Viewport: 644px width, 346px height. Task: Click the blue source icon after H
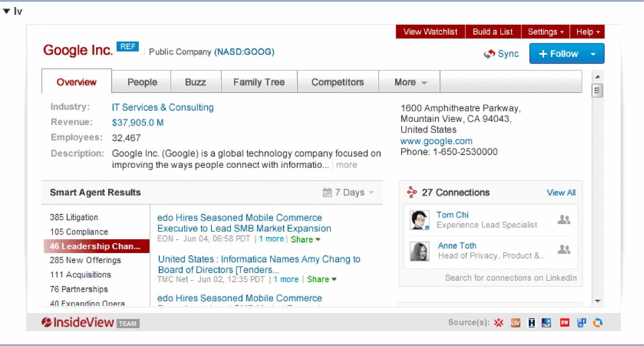[546, 323]
